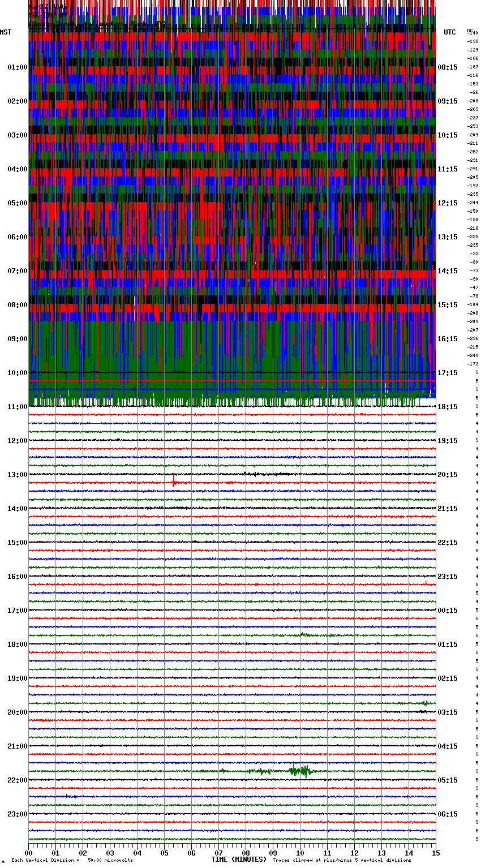
Task: Select the 05:00 MST time label
Action: pos(18,203)
